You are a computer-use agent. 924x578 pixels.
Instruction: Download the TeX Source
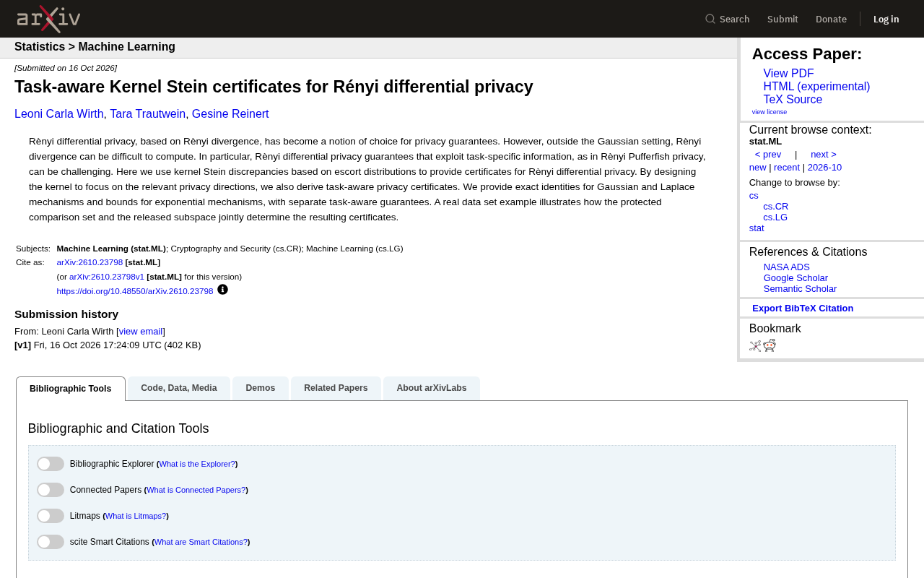[x=793, y=100]
